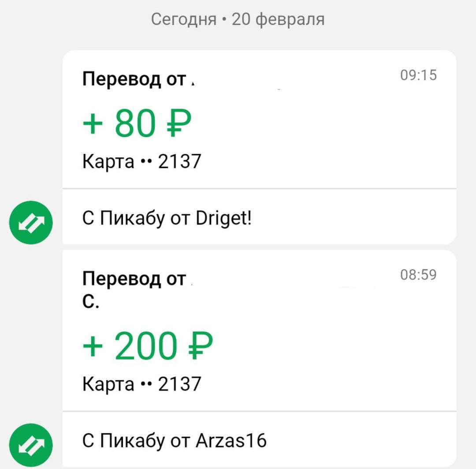This screenshot has width=476, height=469.
Task: Tap "Карта •• 2137" under the 200 ₽ transfer
Action: coord(141,384)
